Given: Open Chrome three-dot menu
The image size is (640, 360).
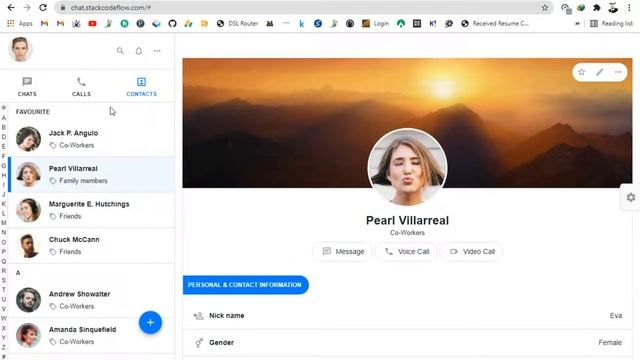Looking at the screenshot, I should pos(629,8).
